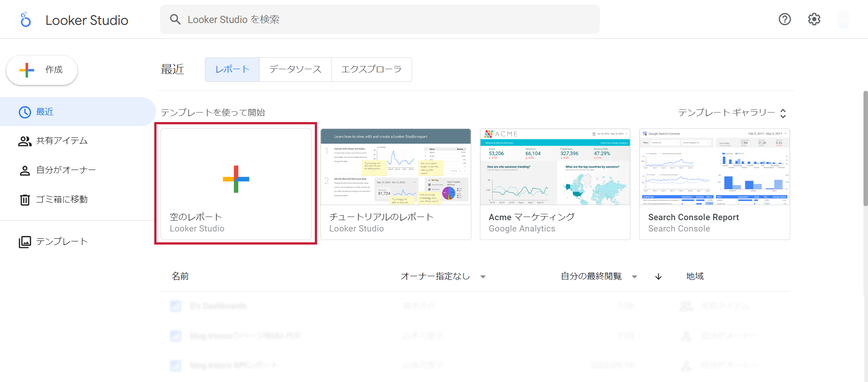
Task: Open the account avatar at top right
Action: click(844, 19)
